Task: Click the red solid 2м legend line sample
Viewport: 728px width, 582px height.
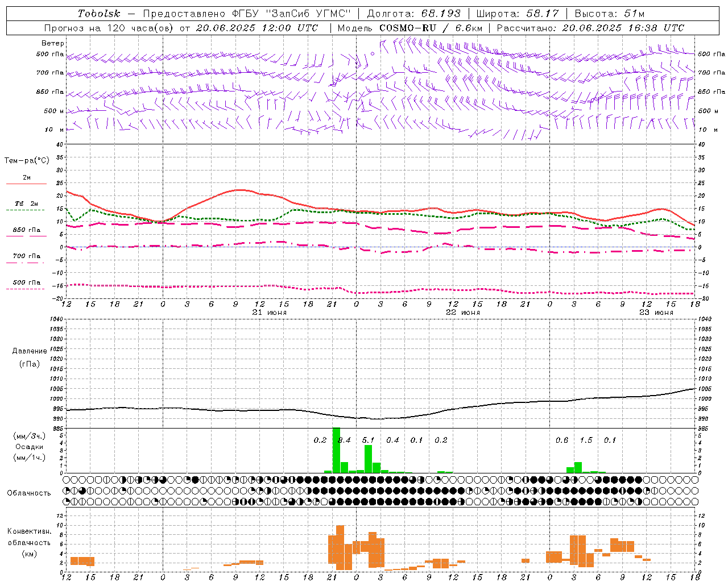Action: (x=26, y=184)
